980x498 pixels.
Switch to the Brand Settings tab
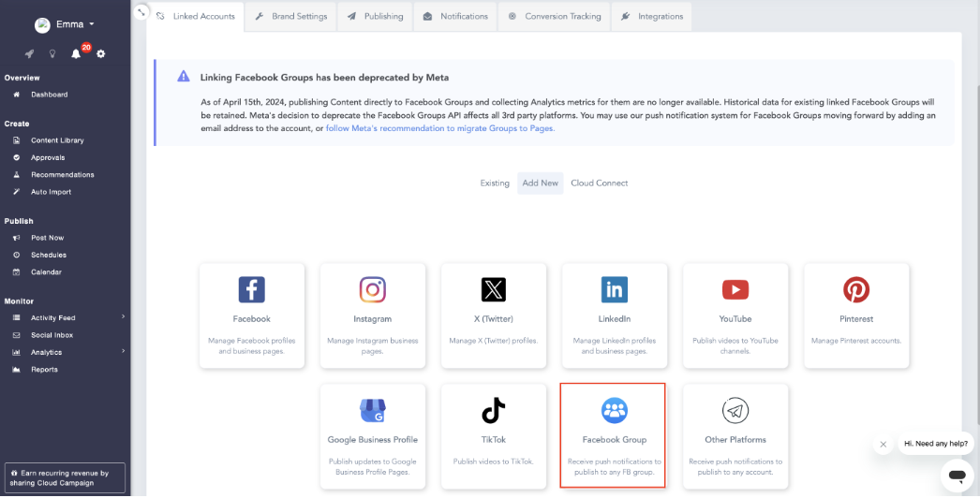291,16
